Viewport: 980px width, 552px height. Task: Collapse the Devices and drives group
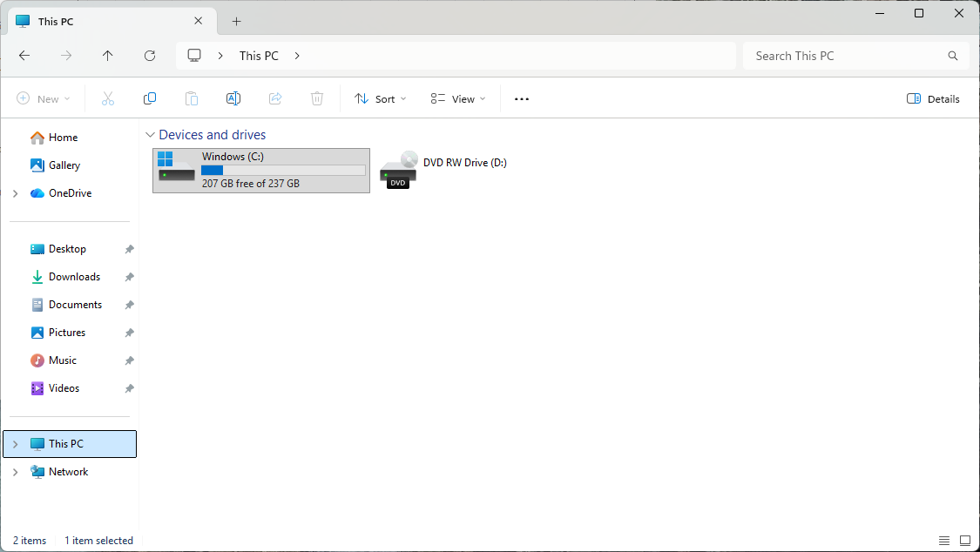tap(151, 135)
